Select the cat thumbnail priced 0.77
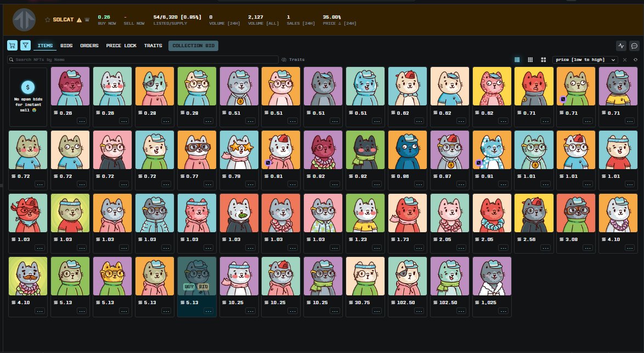Viewport: 644px width, 353px height. click(197, 150)
